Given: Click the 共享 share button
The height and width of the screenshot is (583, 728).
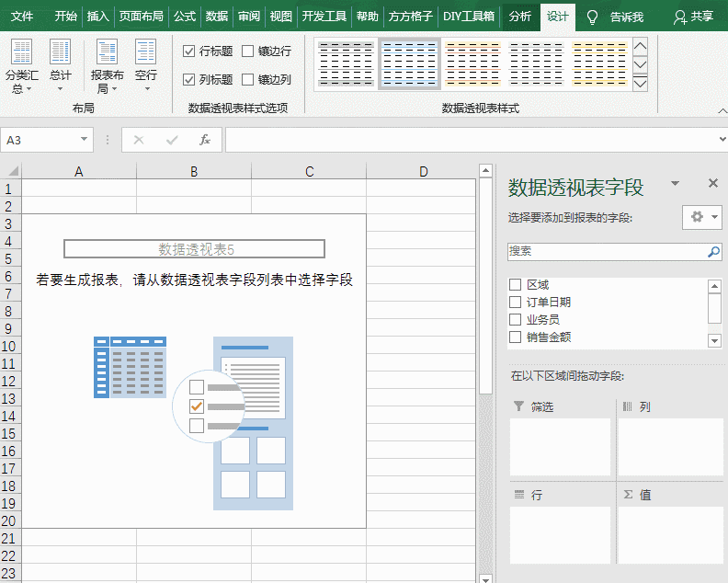Looking at the screenshot, I should (x=694, y=17).
